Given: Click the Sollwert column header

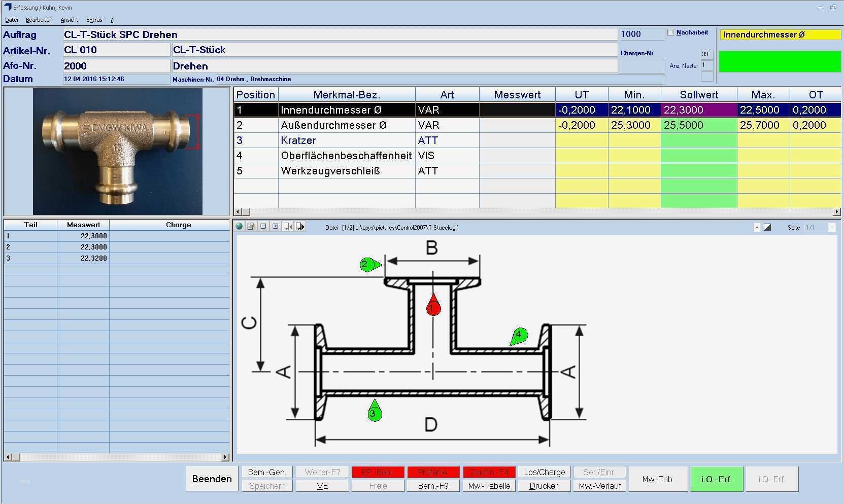Looking at the screenshot, I should click(699, 95).
